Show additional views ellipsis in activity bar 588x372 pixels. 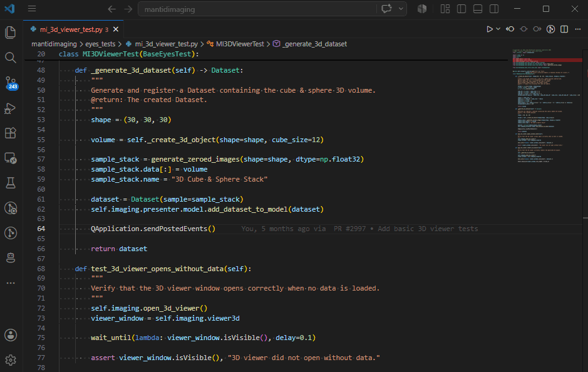point(11,282)
